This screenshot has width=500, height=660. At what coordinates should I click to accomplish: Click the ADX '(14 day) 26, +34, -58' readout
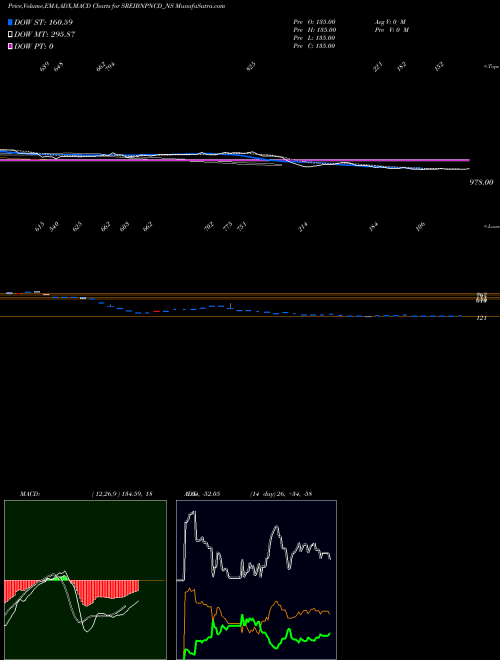point(281,494)
